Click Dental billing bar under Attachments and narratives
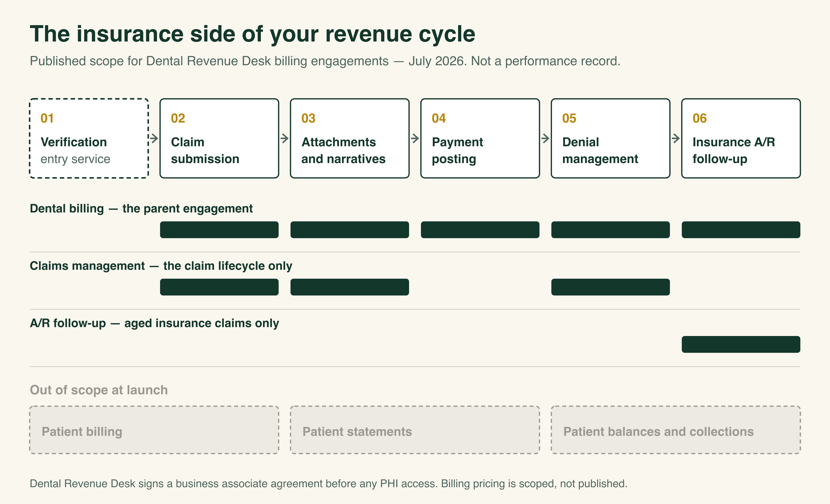This screenshot has height=504, width=830. pos(350,230)
